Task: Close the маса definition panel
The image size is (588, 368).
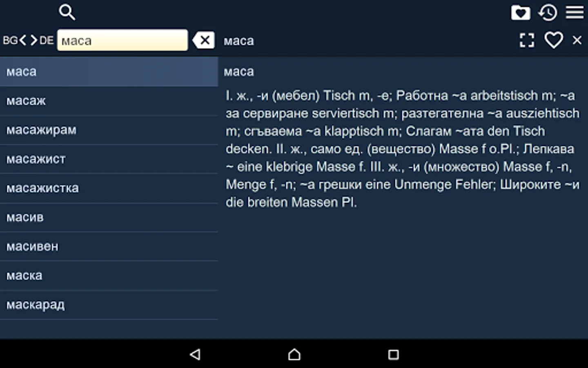Action: click(577, 40)
